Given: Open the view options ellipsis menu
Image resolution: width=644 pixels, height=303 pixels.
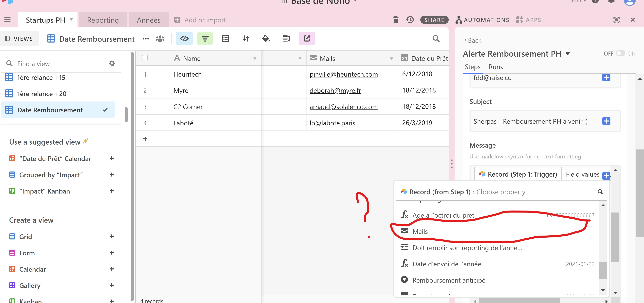Looking at the screenshot, I should (x=146, y=39).
